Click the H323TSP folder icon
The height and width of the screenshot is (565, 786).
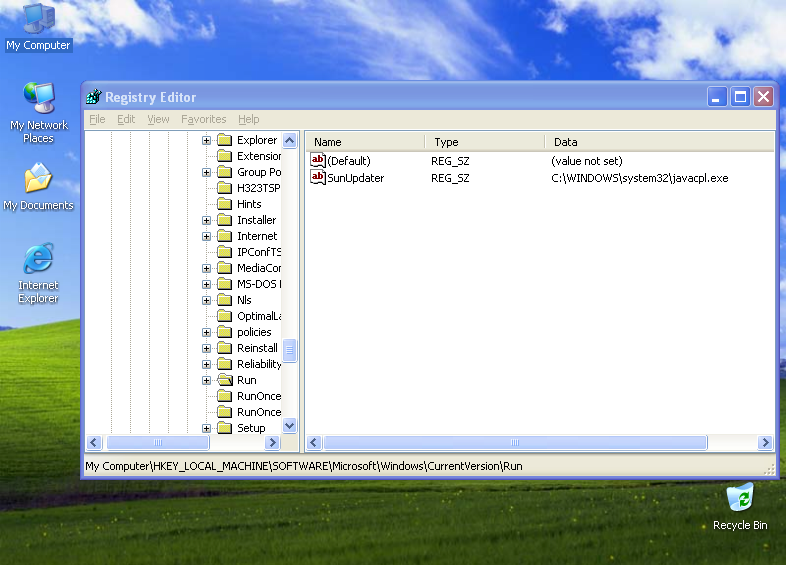(x=225, y=188)
